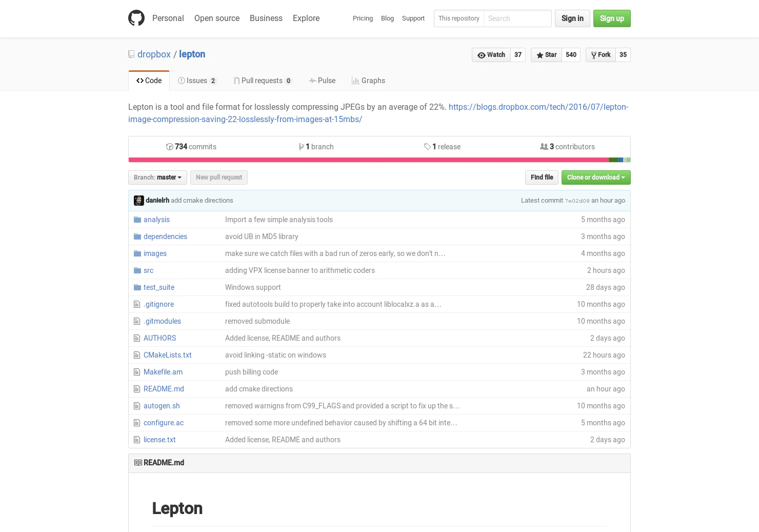Screen dimensions: 759x532
Task: Open the lepton repository name link
Action: (192, 54)
